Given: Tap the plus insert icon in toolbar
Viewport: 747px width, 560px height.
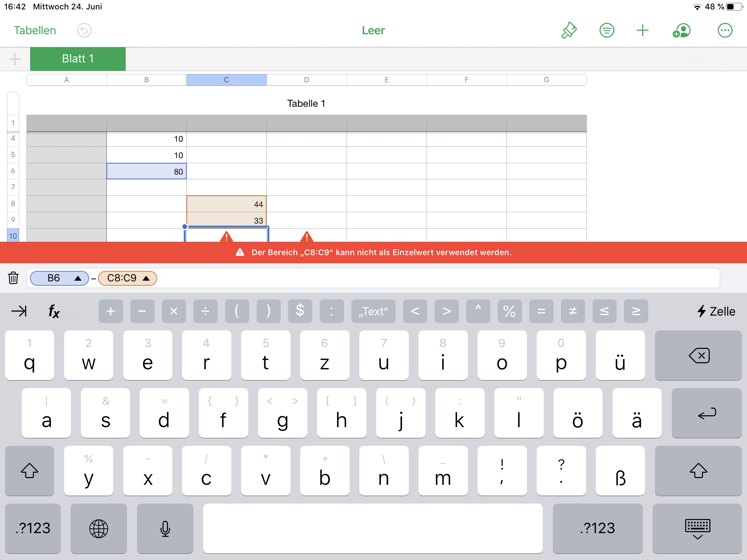Looking at the screenshot, I should pyautogui.click(x=642, y=30).
